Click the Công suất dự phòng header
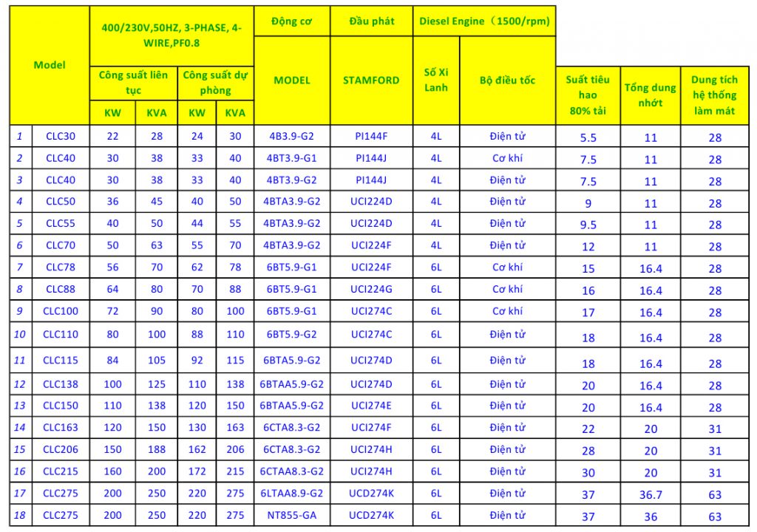This screenshot has width=757, height=532. point(215,82)
